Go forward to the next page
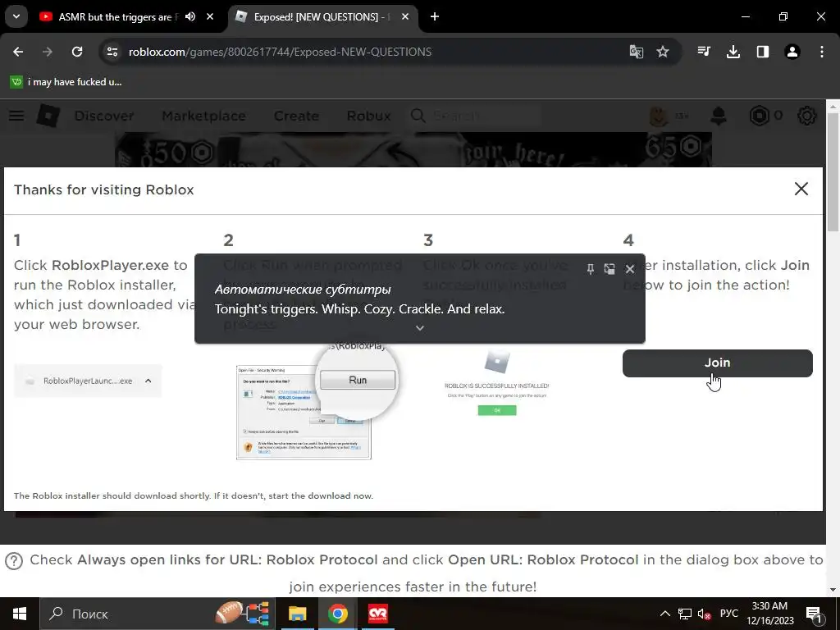 tap(48, 52)
